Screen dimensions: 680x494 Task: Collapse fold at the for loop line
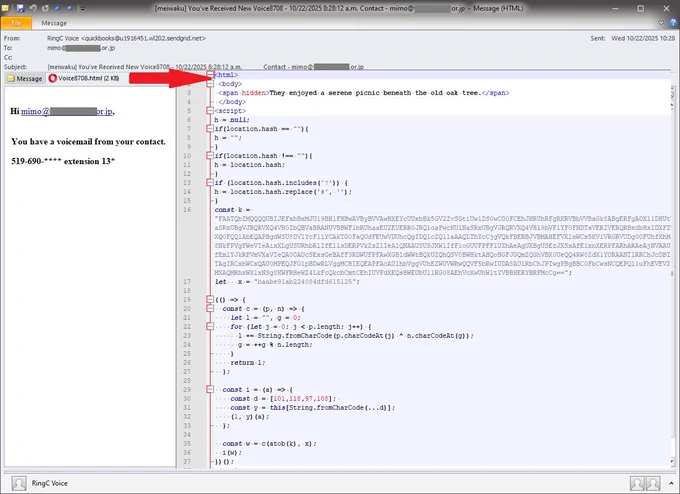click(210, 327)
